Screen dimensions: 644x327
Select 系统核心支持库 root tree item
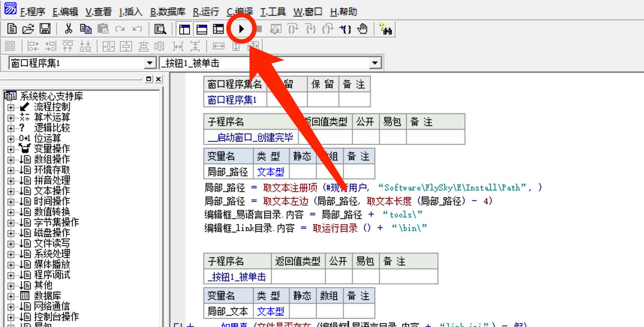[x=51, y=96]
